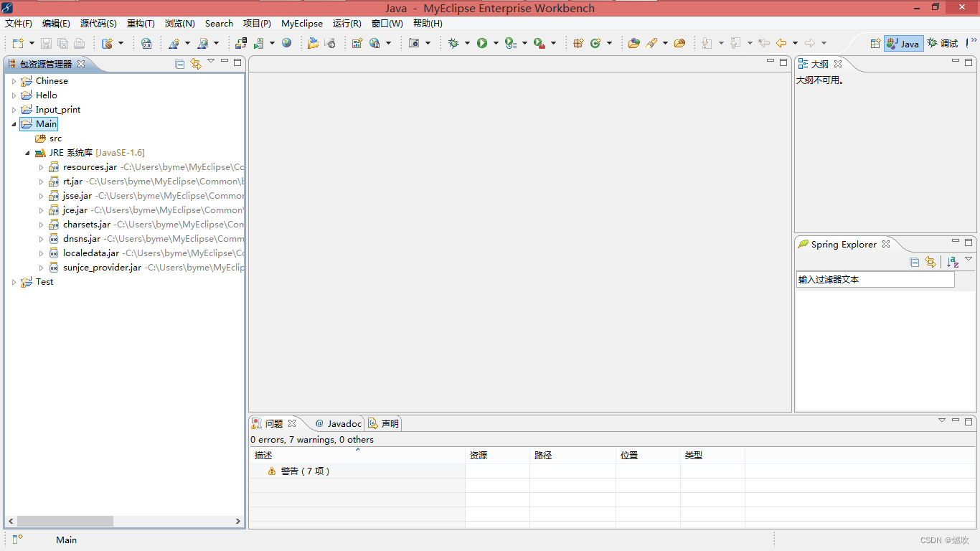
Task: Open the New wizard dropdown arrow
Action: [x=30, y=43]
